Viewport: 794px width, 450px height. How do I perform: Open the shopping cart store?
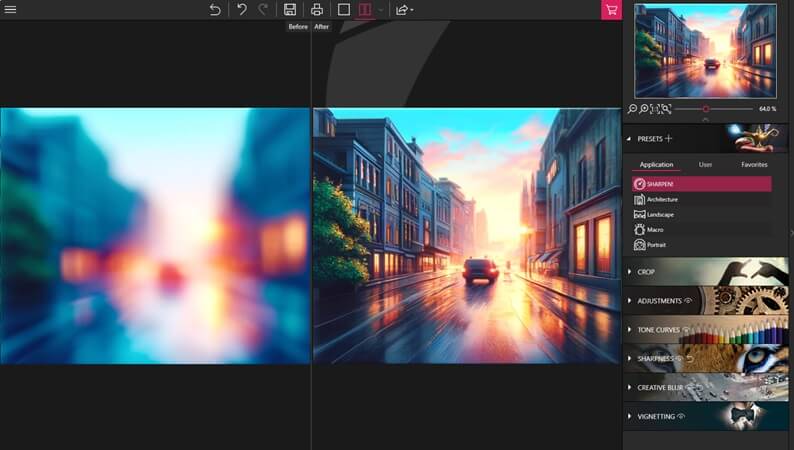tap(612, 10)
